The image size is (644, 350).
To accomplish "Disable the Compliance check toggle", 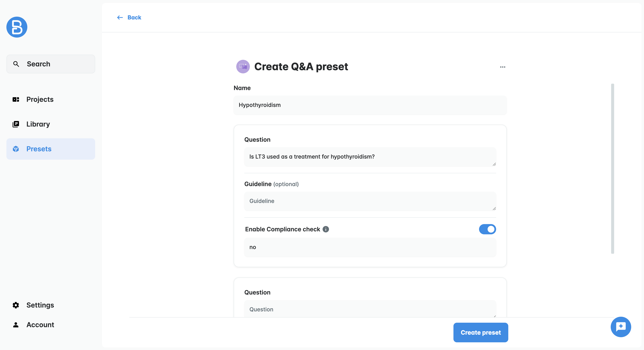I will [x=487, y=229].
